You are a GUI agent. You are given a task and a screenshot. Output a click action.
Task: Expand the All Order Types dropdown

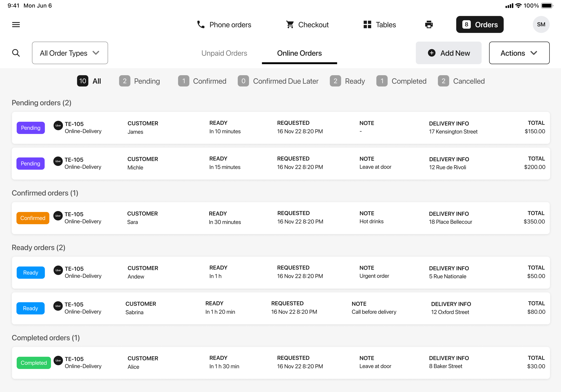pyautogui.click(x=70, y=53)
